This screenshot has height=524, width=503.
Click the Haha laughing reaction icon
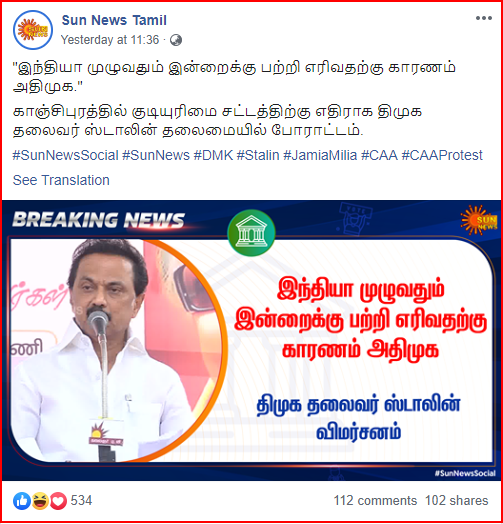(x=40, y=501)
